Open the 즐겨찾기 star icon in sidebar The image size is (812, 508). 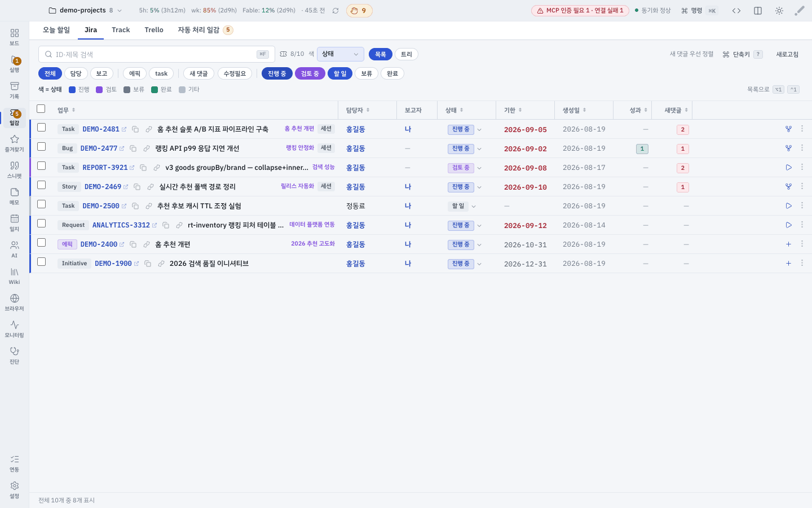(14, 143)
